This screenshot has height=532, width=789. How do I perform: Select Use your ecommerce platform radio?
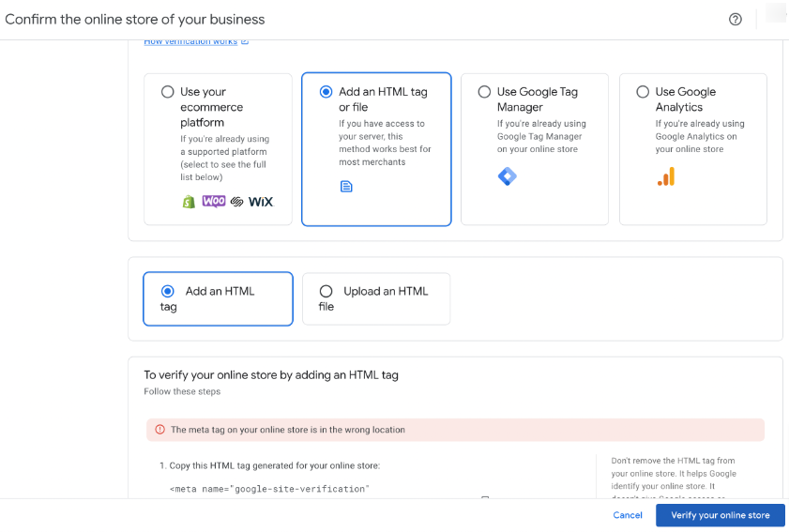coord(168,92)
